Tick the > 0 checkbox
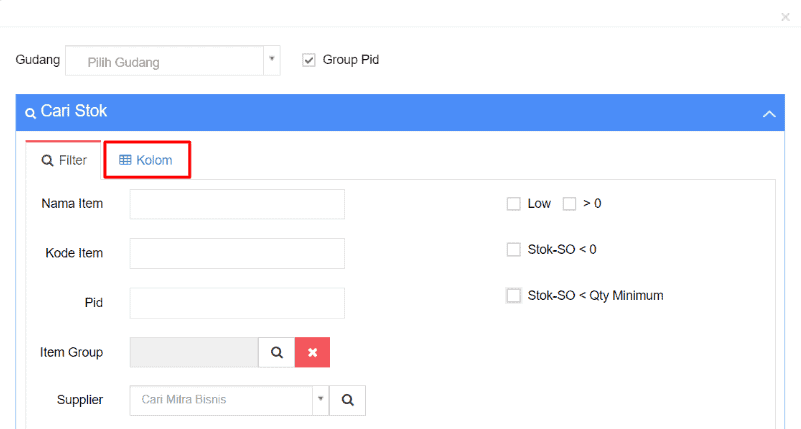Screen dimensions: 801x429 569,204
